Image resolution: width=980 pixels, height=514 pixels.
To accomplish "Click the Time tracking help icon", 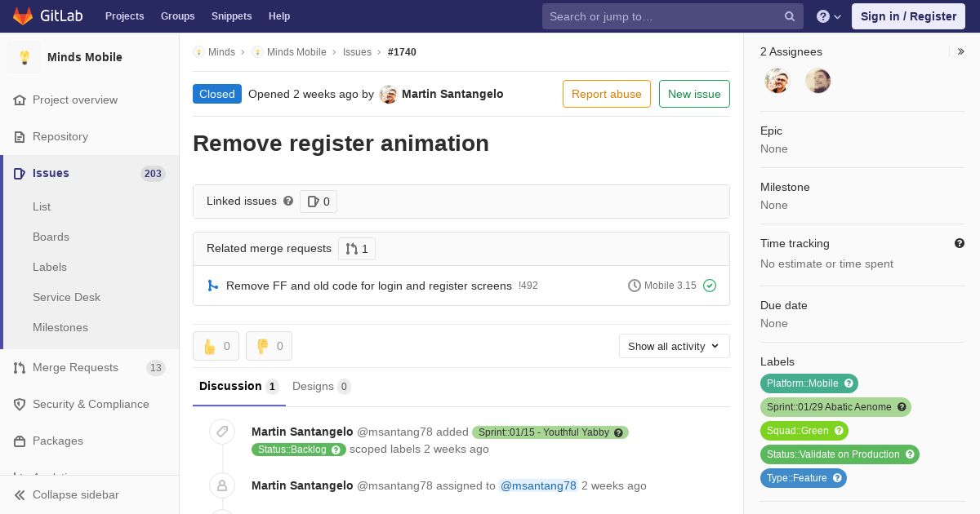I will [x=960, y=243].
